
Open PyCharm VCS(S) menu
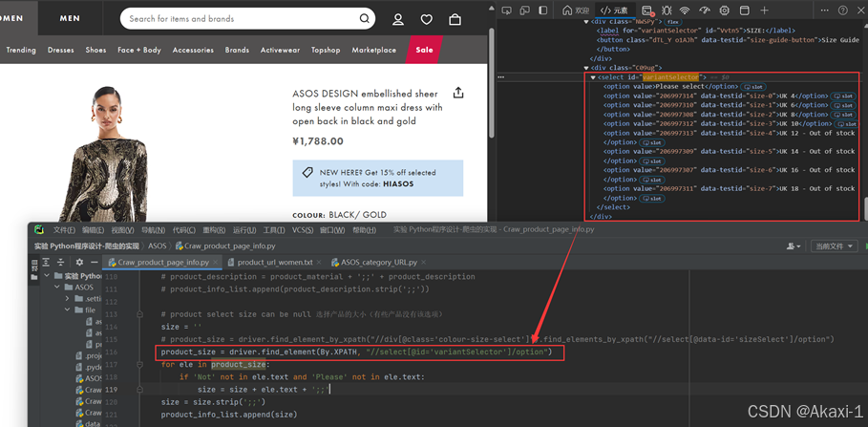[x=303, y=230]
